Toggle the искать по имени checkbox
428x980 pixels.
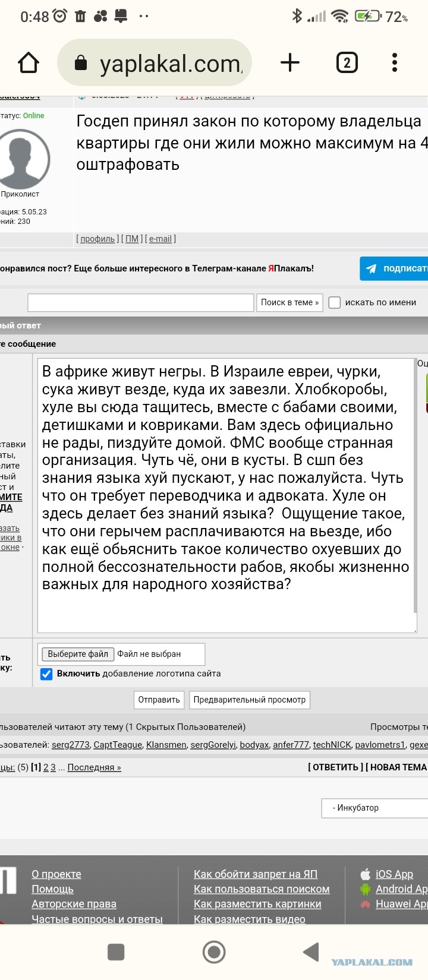coord(335,302)
